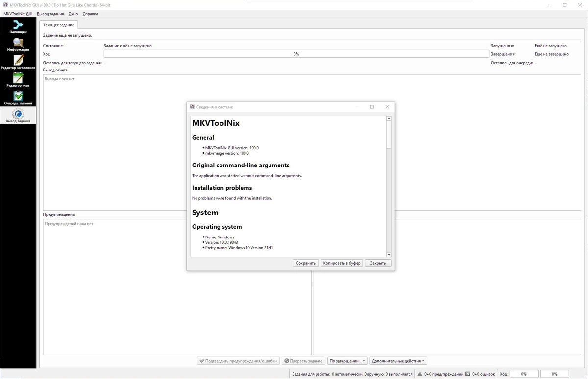
Task: Open the Редактор глав chapter editor
Action: (18, 80)
